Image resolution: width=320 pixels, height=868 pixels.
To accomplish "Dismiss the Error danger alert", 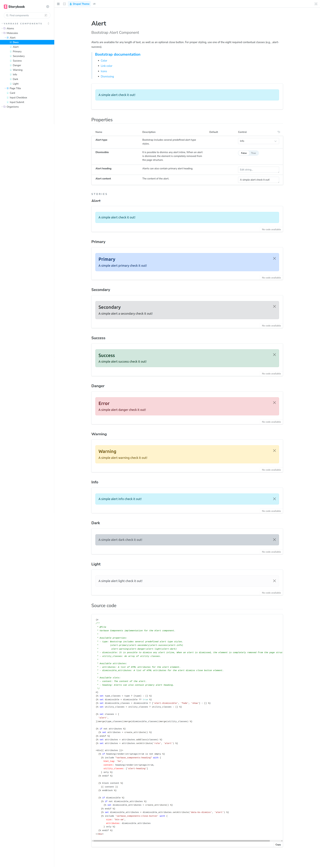I will [x=274, y=403].
